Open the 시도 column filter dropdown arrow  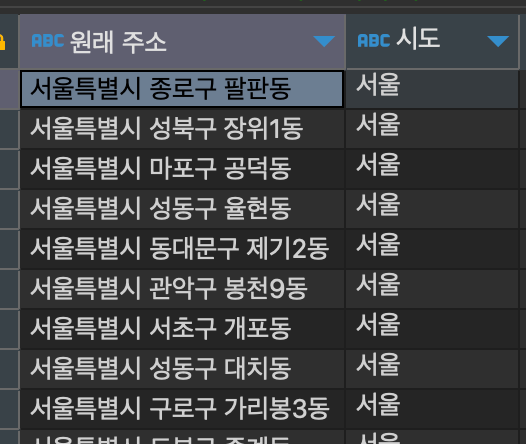coord(498,41)
